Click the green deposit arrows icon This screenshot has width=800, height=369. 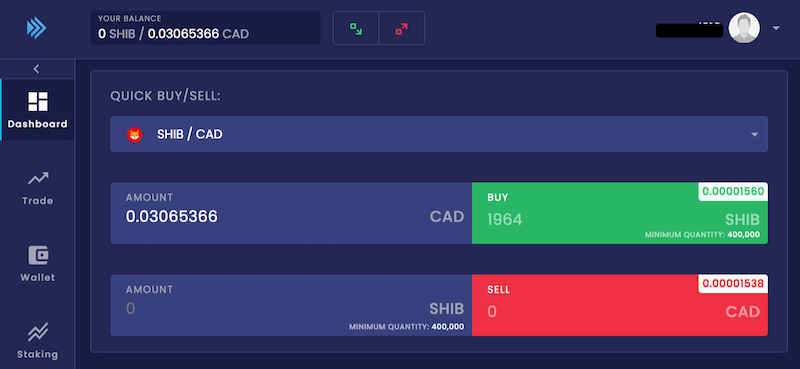[x=356, y=29]
